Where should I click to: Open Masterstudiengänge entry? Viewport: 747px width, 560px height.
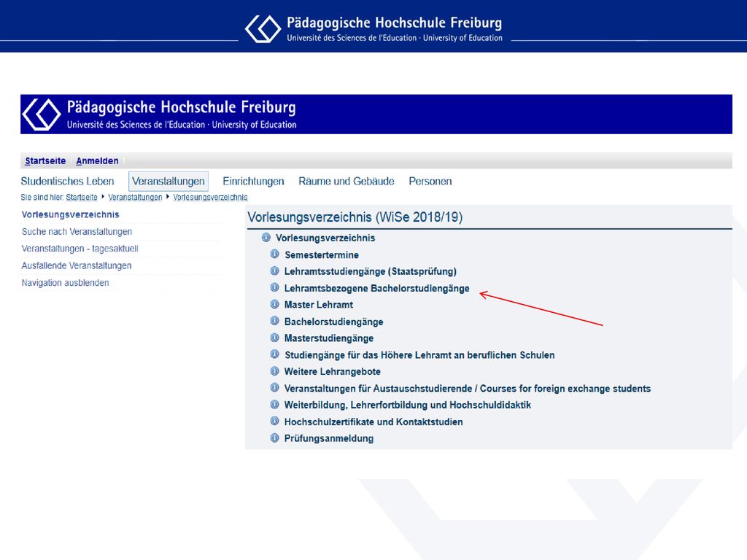329,338
